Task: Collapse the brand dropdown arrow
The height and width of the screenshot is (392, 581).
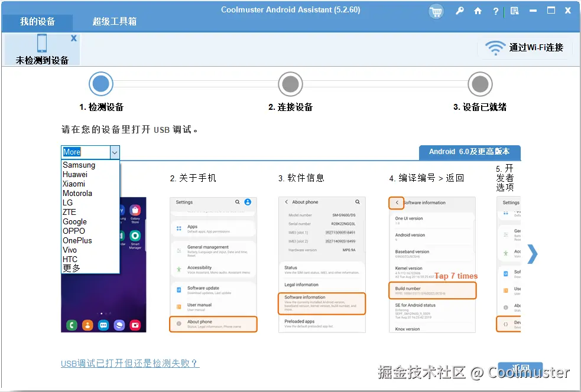Action: click(x=115, y=152)
